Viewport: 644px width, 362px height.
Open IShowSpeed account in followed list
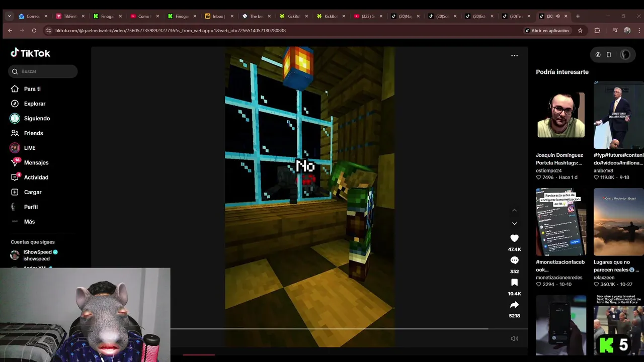click(x=40, y=255)
